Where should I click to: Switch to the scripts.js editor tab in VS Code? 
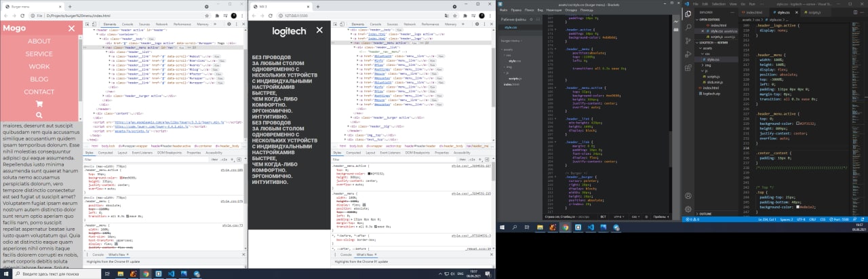(813, 12)
